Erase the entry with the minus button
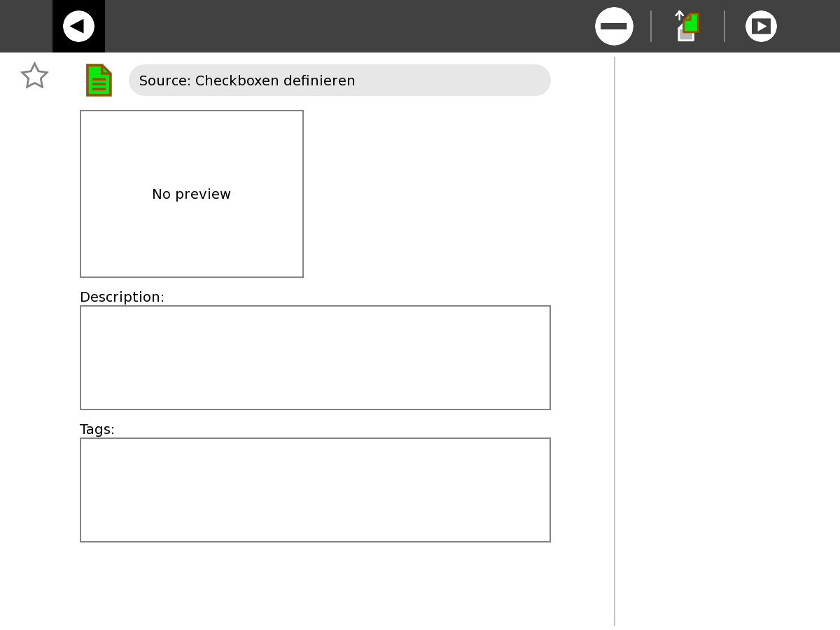 pos(614,27)
